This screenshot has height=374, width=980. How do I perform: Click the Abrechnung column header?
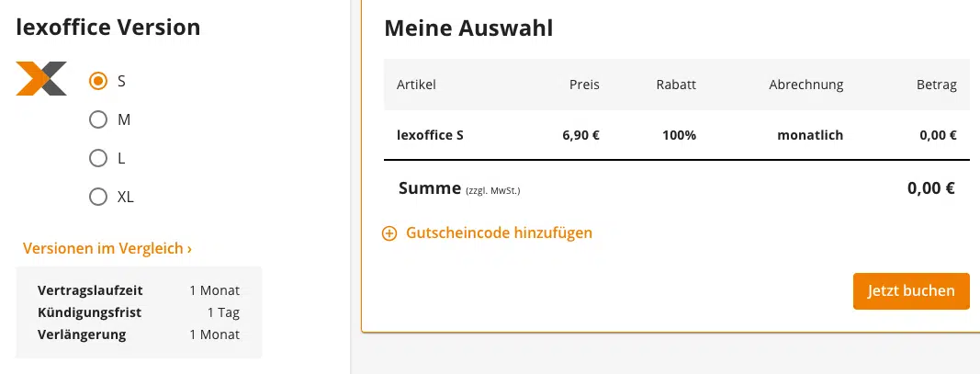(x=805, y=85)
